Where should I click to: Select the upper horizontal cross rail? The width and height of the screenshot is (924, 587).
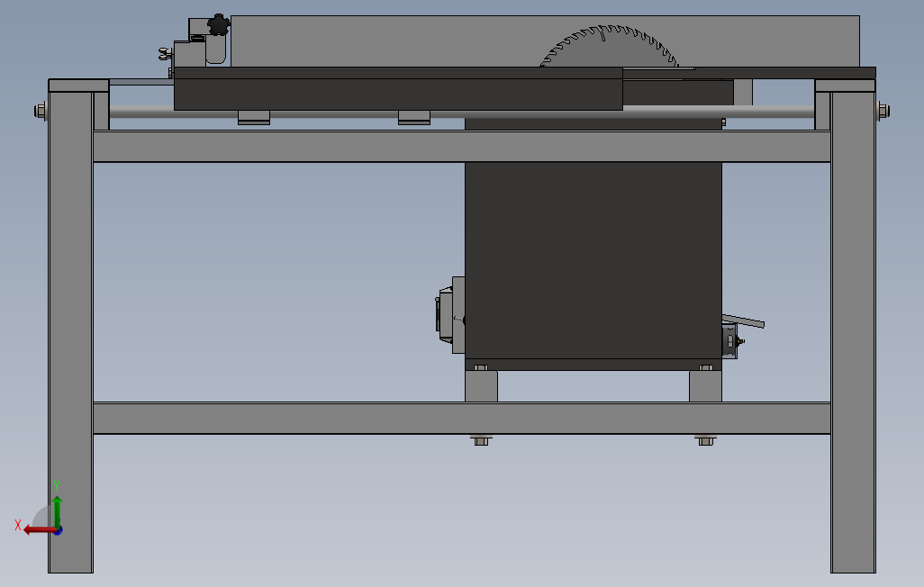tap(462, 146)
